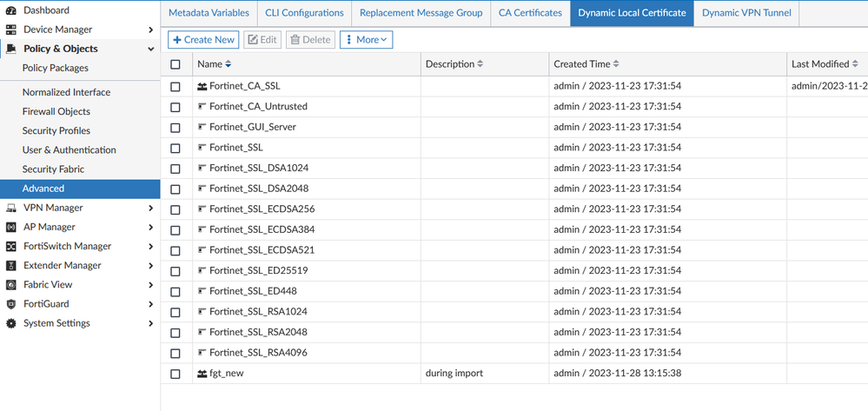
Task: Check the Fortinet_CA_SSL row checkbox
Action: (x=176, y=87)
